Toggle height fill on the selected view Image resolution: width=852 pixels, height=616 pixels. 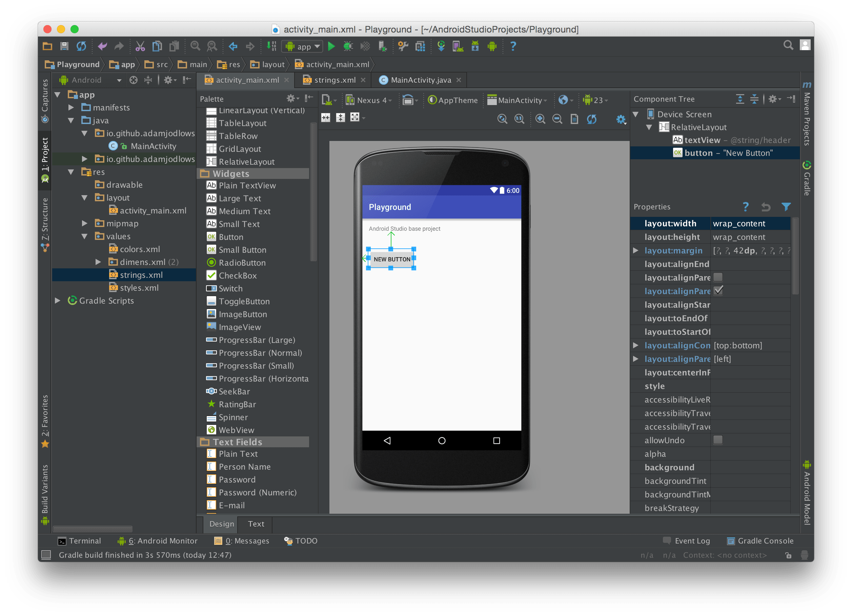[340, 118]
